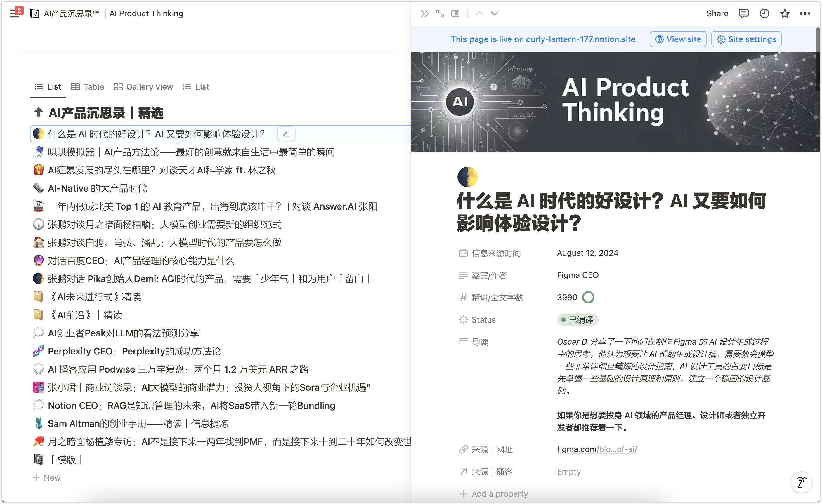Switch to the Gallery view tab
Viewport: 822px width, 504px height.
click(143, 87)
